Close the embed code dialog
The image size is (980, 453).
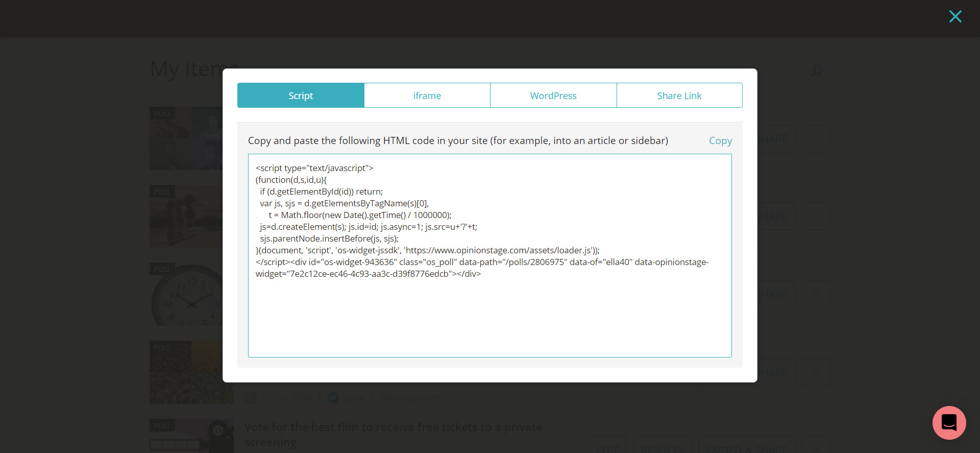[955, 17]
